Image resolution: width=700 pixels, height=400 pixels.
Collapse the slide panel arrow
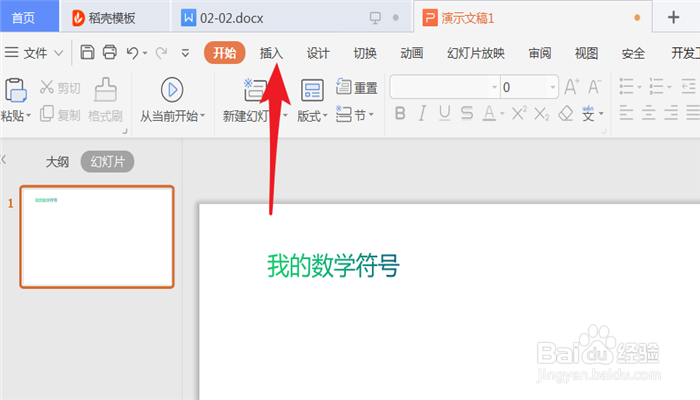(3, 159)
